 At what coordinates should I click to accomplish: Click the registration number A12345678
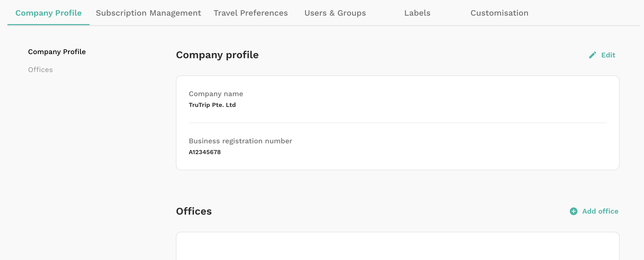point(205,152)
